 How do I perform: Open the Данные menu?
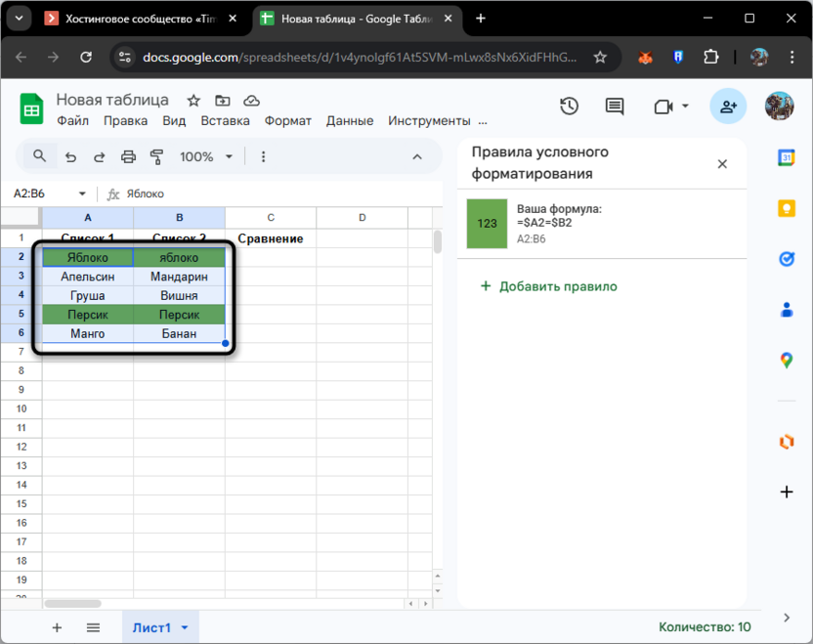pyautogui.click(x=350, y=121)
